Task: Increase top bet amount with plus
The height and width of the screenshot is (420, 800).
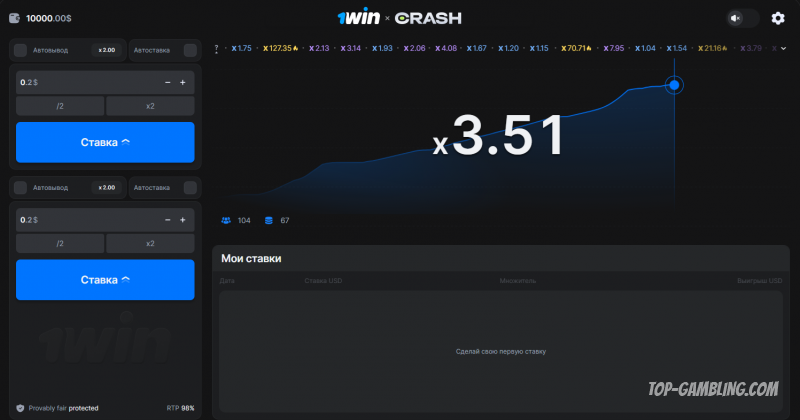Action: tap(183, 82)
